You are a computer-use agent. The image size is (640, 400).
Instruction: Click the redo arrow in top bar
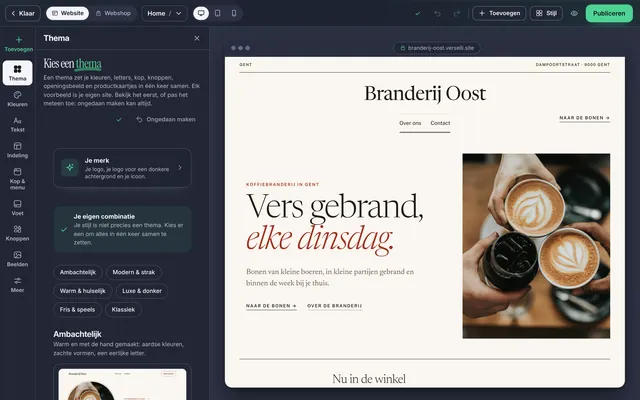pyautogui.click(x=456, y=13)
